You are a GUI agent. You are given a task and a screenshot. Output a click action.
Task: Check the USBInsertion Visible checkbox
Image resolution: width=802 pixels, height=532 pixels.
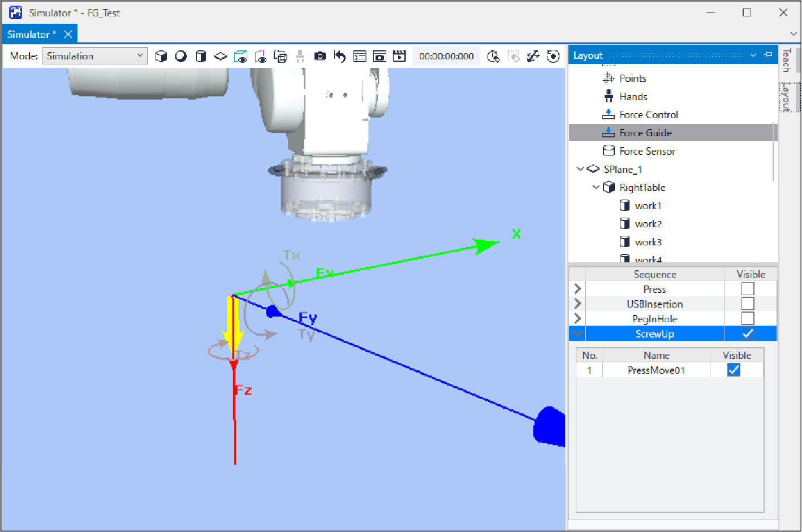747,304
